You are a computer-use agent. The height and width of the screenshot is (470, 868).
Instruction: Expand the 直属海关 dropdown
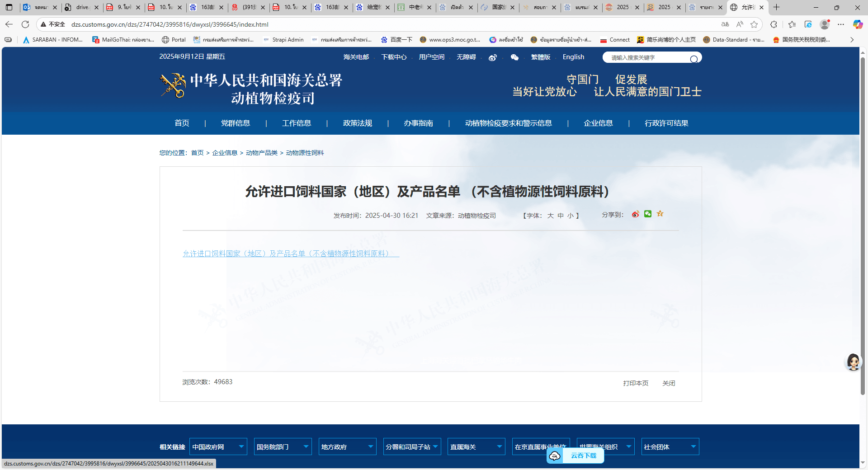[476, 447]
